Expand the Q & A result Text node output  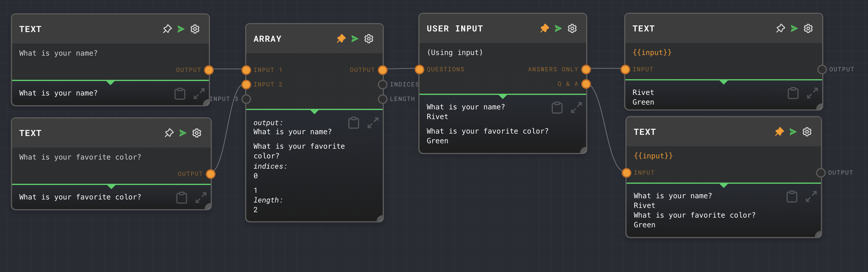[811, 196]
